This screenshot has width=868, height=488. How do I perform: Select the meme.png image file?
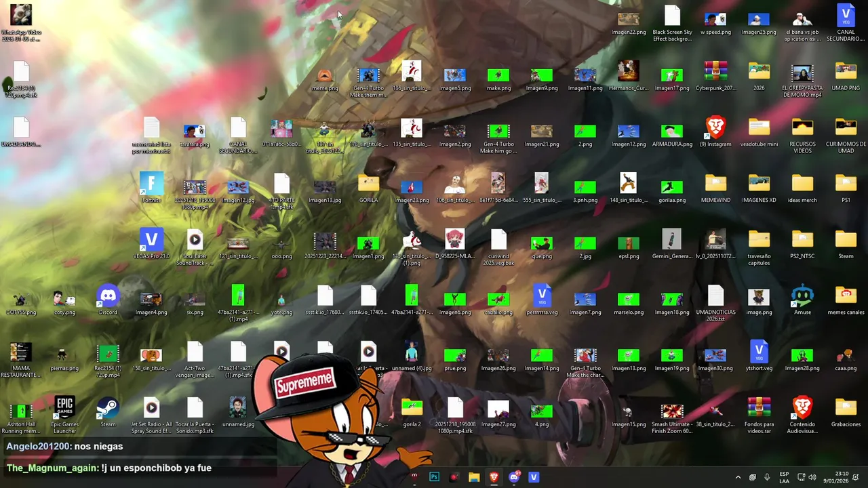325,79
